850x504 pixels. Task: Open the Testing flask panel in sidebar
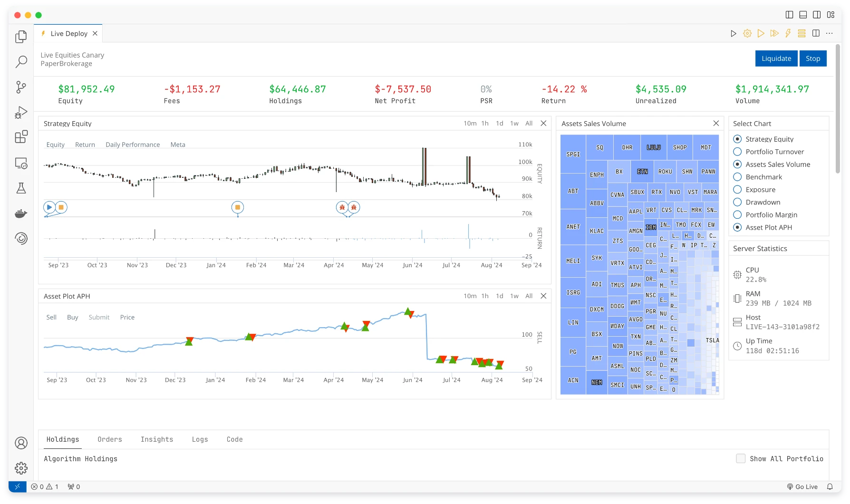tap(21, 188)
